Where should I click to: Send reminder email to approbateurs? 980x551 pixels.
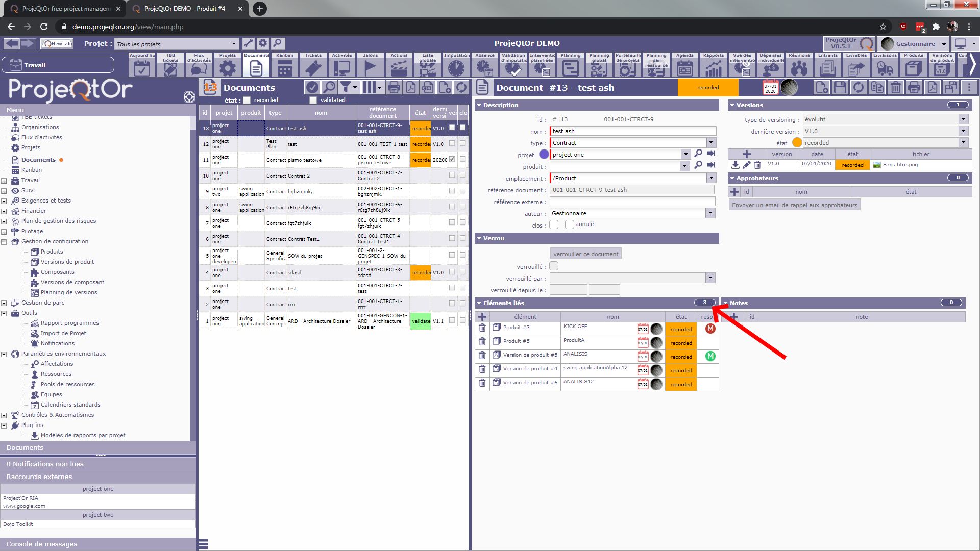tap(794, 205)
